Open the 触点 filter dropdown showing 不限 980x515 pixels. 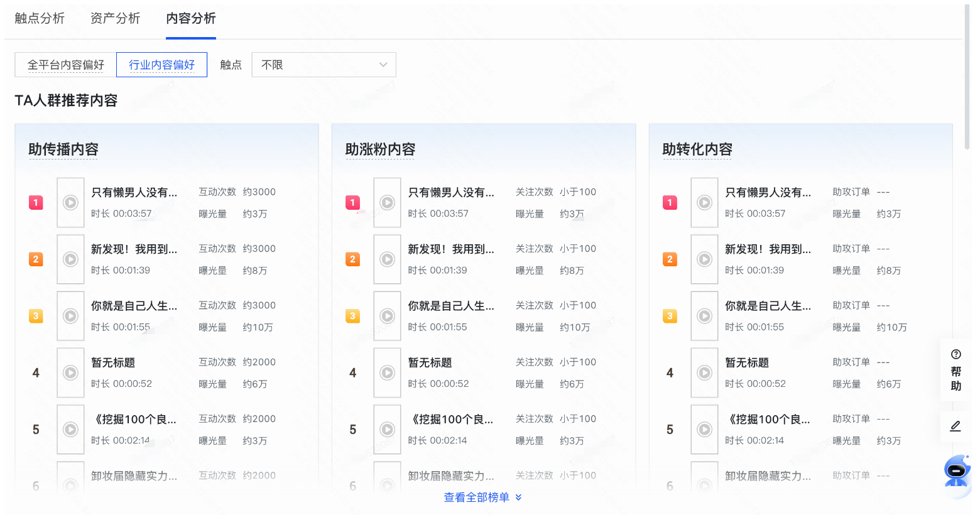[324, 65]
